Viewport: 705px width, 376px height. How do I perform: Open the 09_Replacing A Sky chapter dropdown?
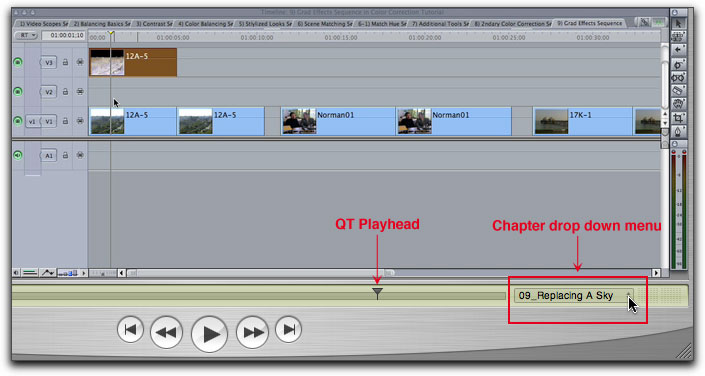[574, 295]
